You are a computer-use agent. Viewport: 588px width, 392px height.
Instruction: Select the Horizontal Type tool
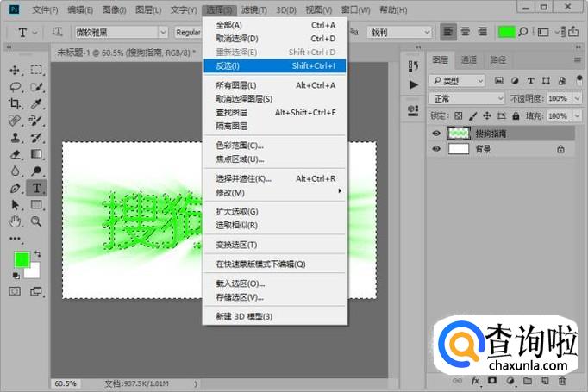coord(36,188)
